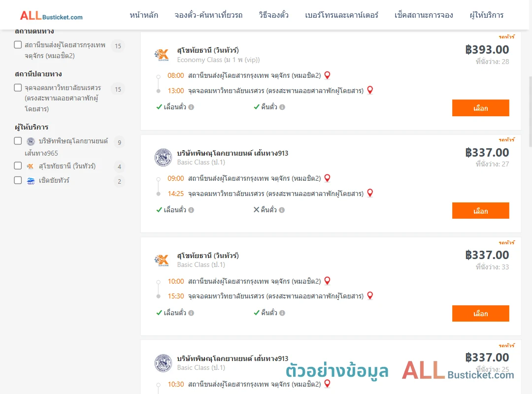Screen dimensions: 532x394
Task: Open reschedule info icon in ฿393.00 trip
Action: click(x=191, y=107)
